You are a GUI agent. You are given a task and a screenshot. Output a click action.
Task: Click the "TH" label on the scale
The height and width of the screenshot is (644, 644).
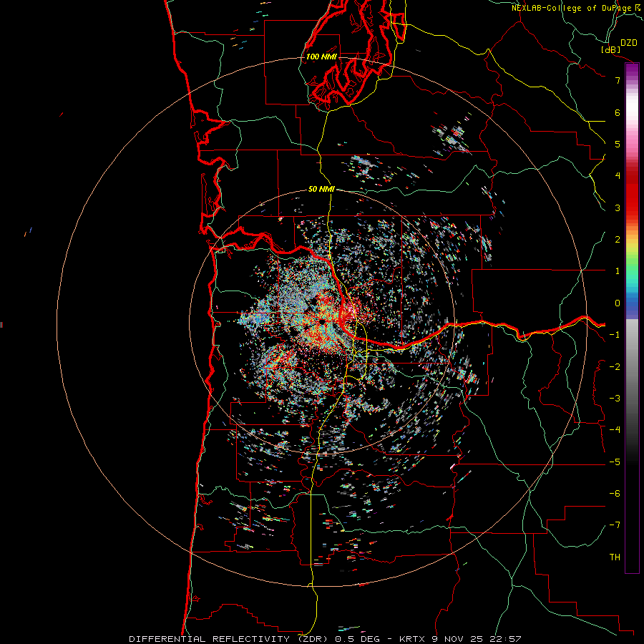click(615, 557)
